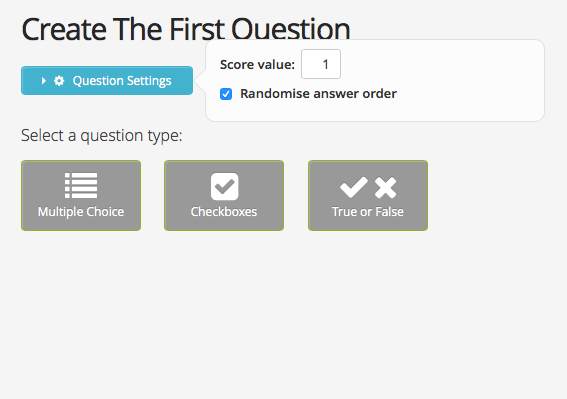567x399 pixels.
Task: Expand the Question Settings triangle arrow
Action: click(44, 81)
